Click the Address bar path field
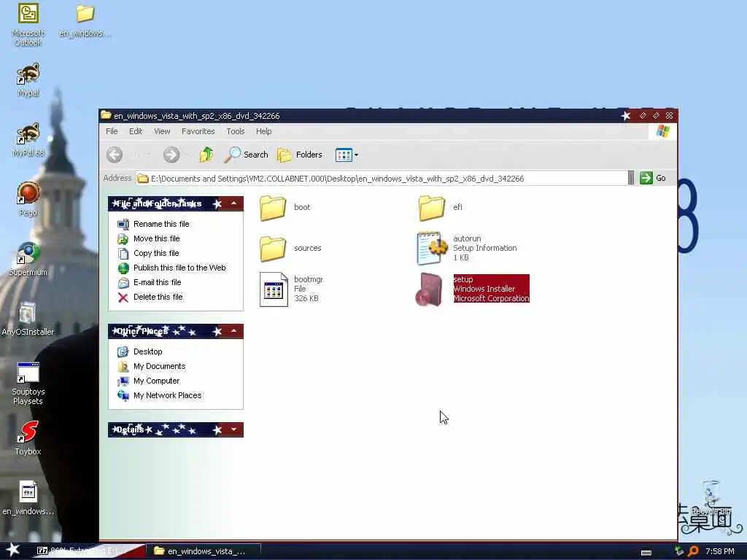The width and height of the screenshot is (747, 560). click(x=381, y=179)
